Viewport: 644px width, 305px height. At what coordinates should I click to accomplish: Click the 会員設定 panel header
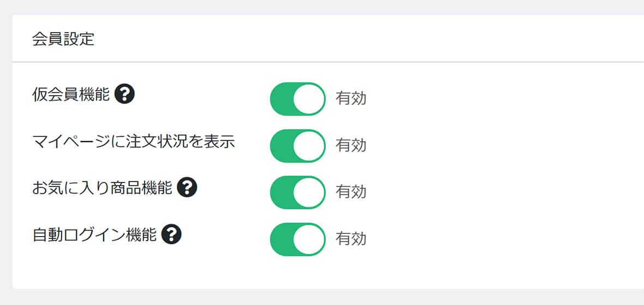328,39
